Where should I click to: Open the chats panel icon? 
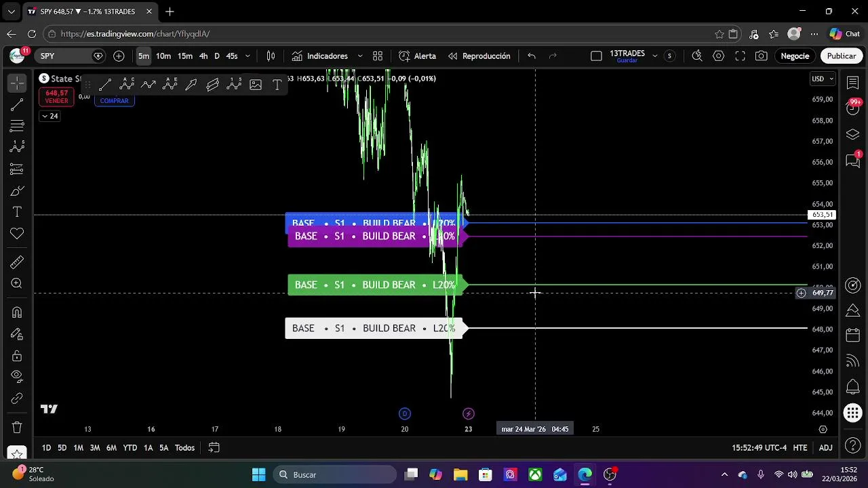click(x=853, y=161)
